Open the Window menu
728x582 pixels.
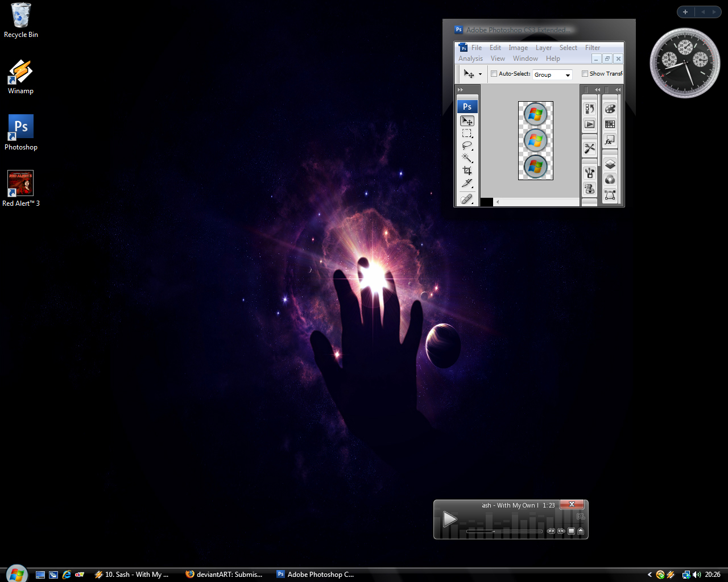click(526, 59)
